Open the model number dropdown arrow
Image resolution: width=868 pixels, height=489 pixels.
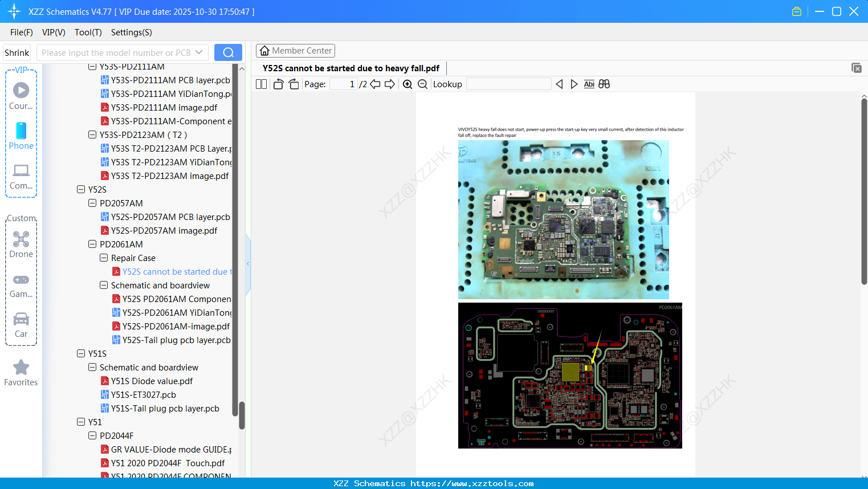[x=199, y=52]
